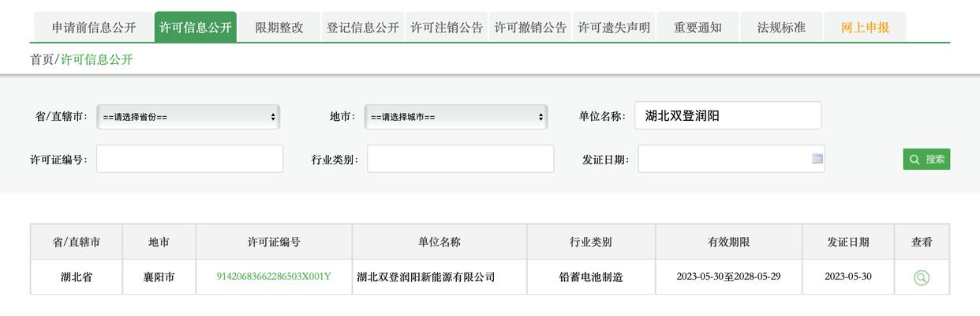This screenshot has height=316, width=980.
Task: Click the 许可信息公开 breadcrumb link
Action: coord(97,59)
